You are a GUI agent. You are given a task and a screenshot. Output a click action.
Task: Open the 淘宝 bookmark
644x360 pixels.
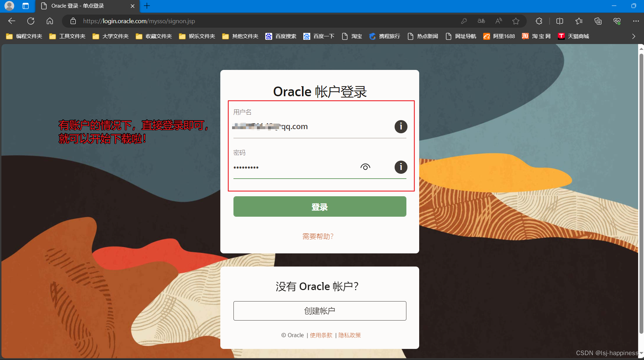tap(352, 36)
